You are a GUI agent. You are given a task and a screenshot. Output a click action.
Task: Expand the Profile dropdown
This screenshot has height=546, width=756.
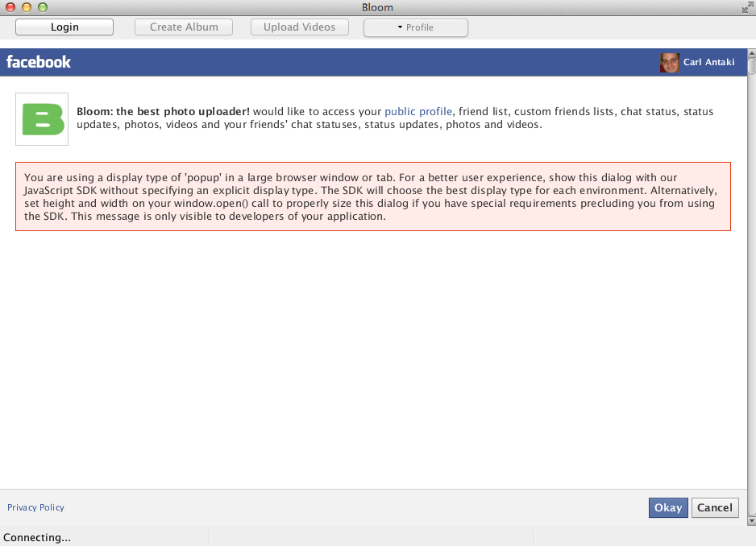(x=415, y=28)
